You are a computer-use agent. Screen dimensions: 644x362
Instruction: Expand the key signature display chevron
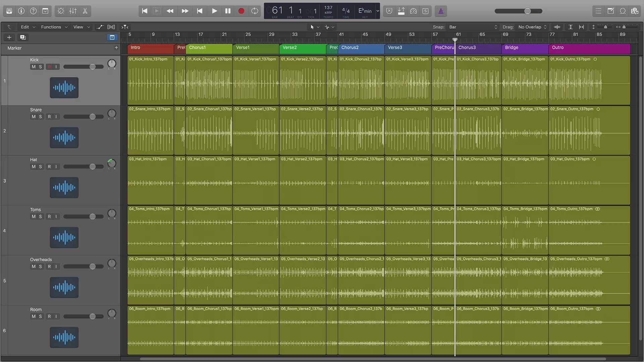378,11
